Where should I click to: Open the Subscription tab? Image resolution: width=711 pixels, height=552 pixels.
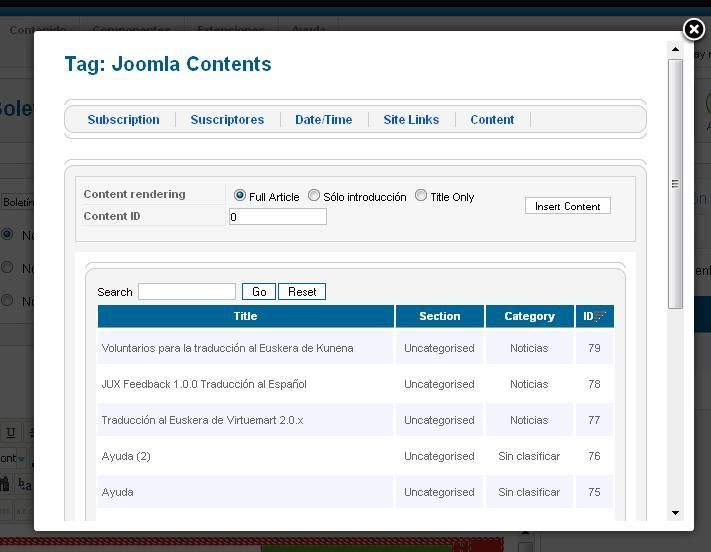[123, 120]
